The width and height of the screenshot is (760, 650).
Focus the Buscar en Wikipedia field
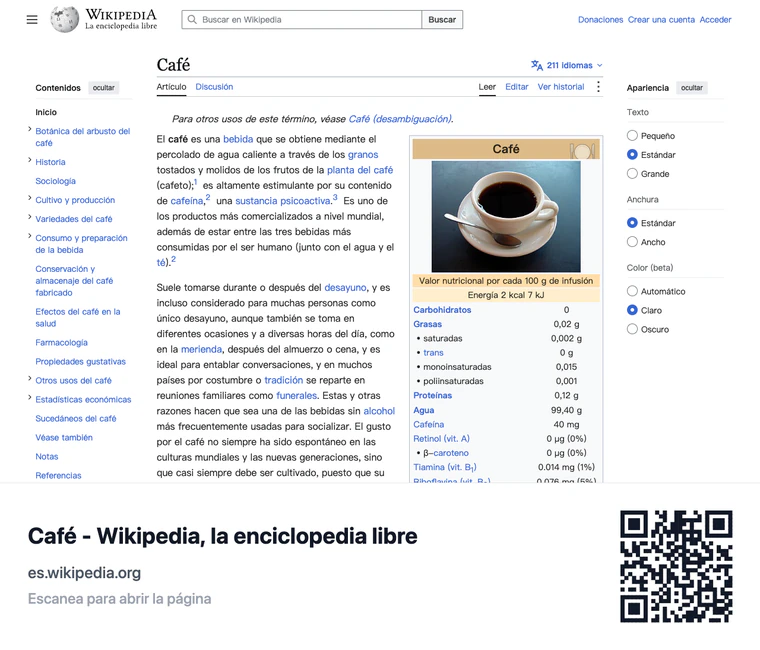(301, 19)
